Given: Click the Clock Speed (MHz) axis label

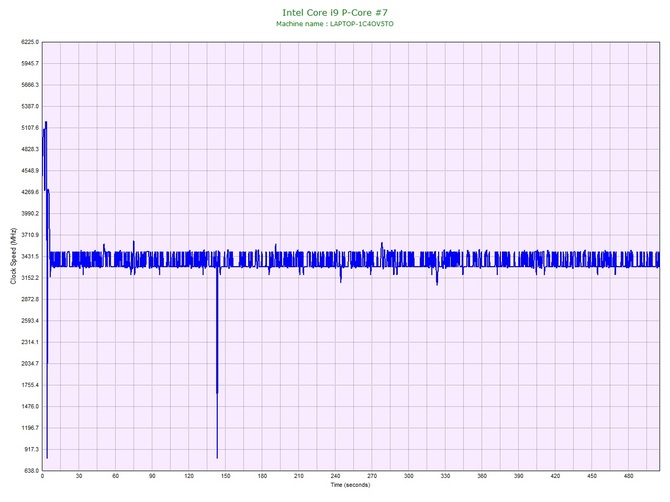Looking at the screenshot, I should [13, 256].
